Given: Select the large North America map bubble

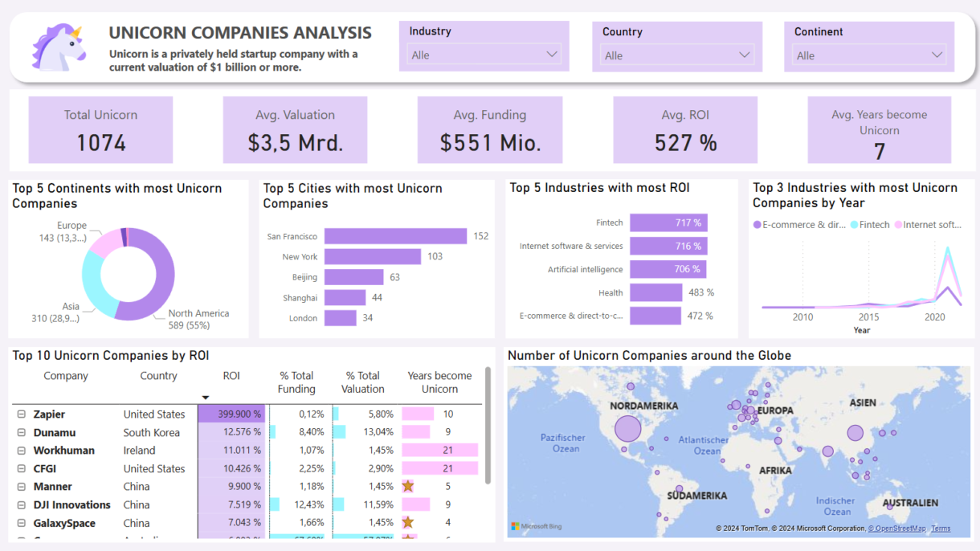Looking at the screenshot, I should click(628, 429).
